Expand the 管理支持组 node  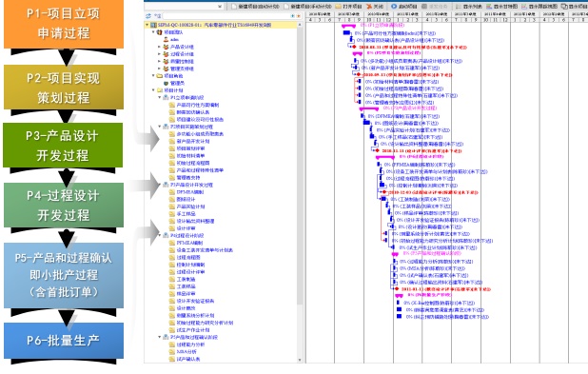(x=160, y=69)
